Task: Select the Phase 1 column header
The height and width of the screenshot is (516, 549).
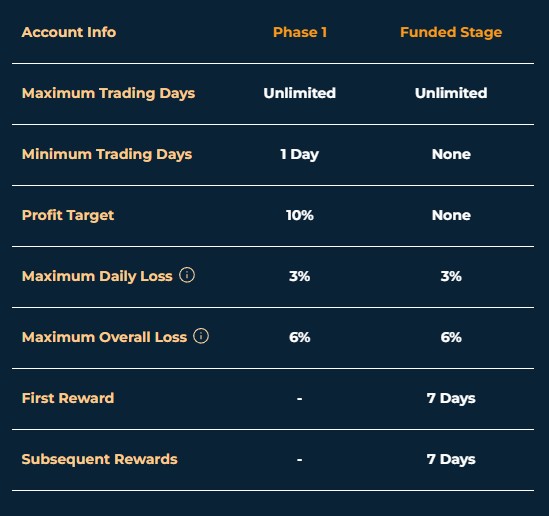Action: (300, 32)
